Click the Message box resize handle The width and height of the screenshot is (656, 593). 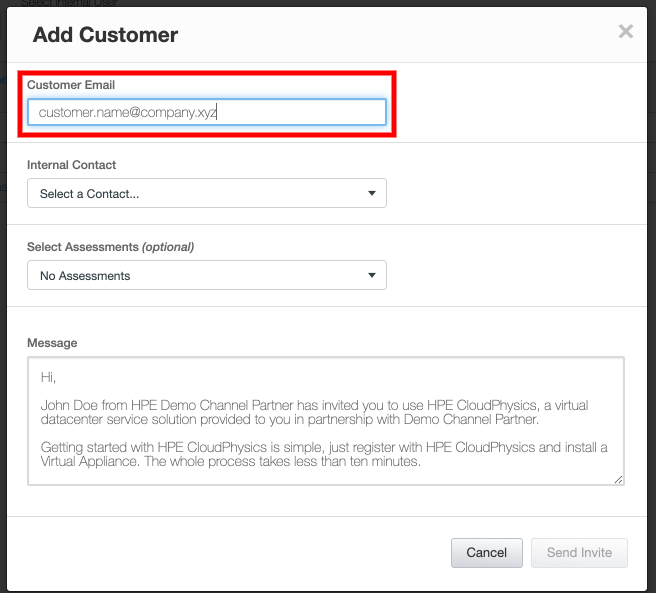click(619, 480)
